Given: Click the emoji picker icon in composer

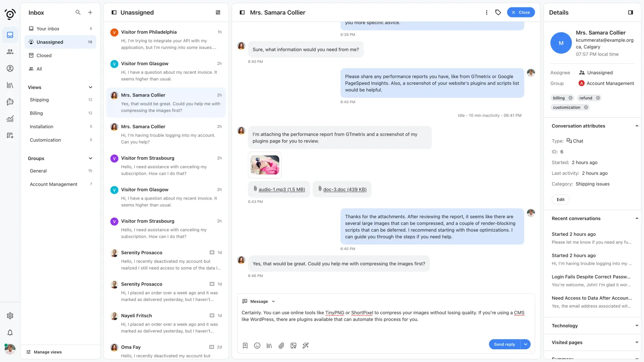Looking at the screenshot, I should 257,346.
